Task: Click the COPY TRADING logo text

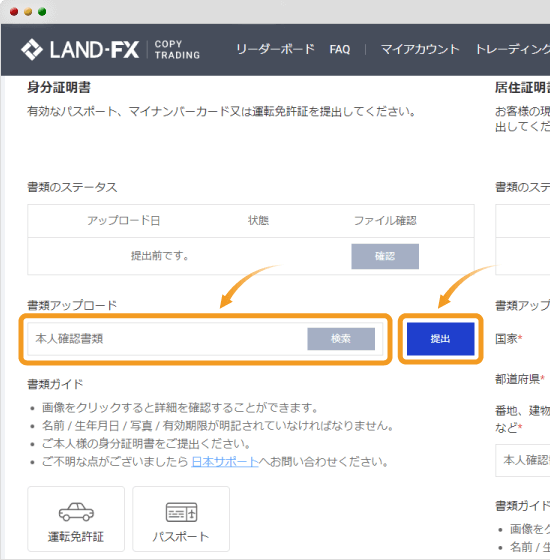Action: 177,49
